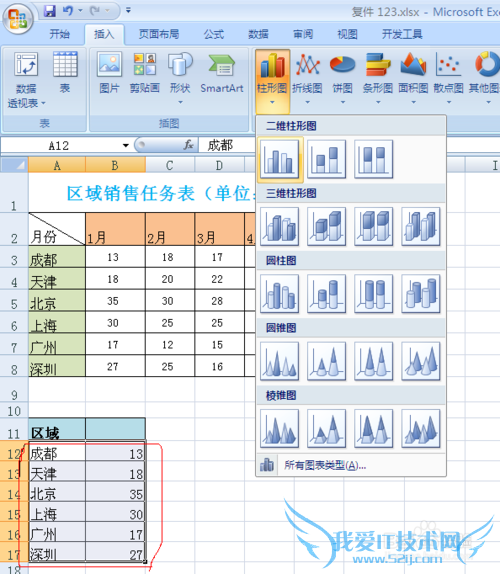The width and height of the screenshot is (500, 574).
Task: Choose 2D 100% stacked column chart
Action: 374,159
